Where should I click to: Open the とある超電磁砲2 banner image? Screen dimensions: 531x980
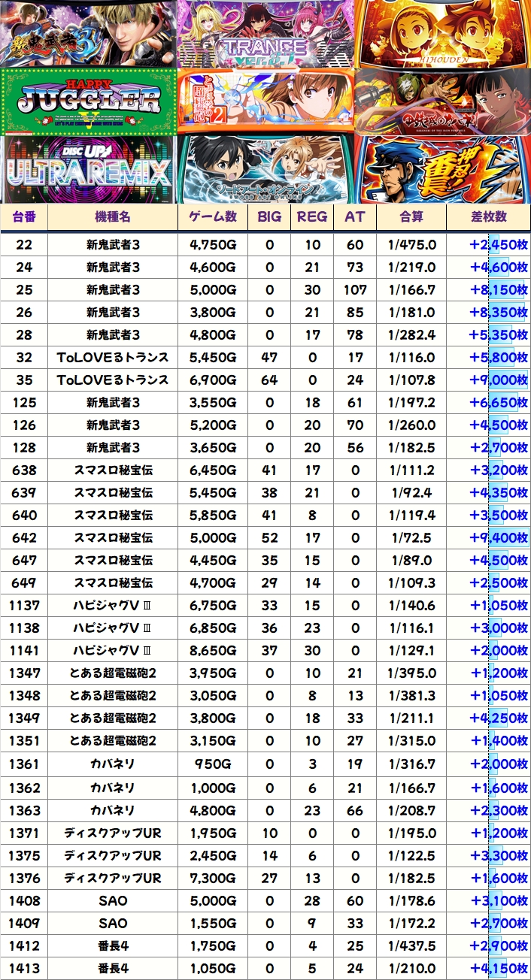[x=265, y=101]
